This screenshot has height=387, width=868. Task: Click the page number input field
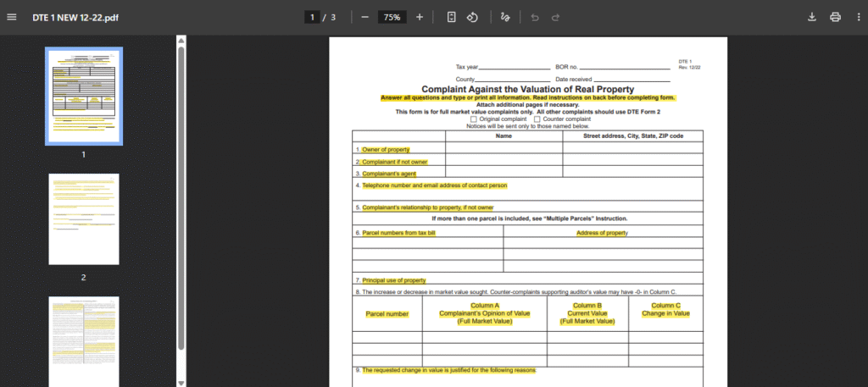pyautogui.click(x=312, y=17)
